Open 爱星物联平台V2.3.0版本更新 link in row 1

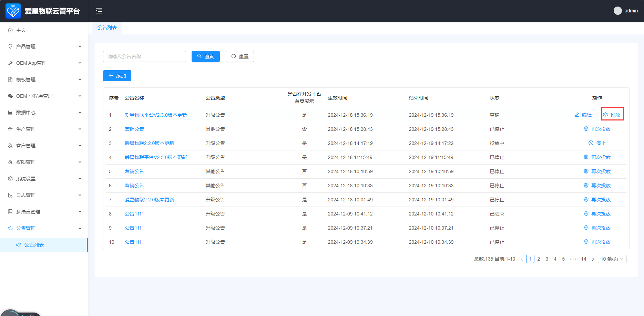pyautogui.click(x=156, y=115)
